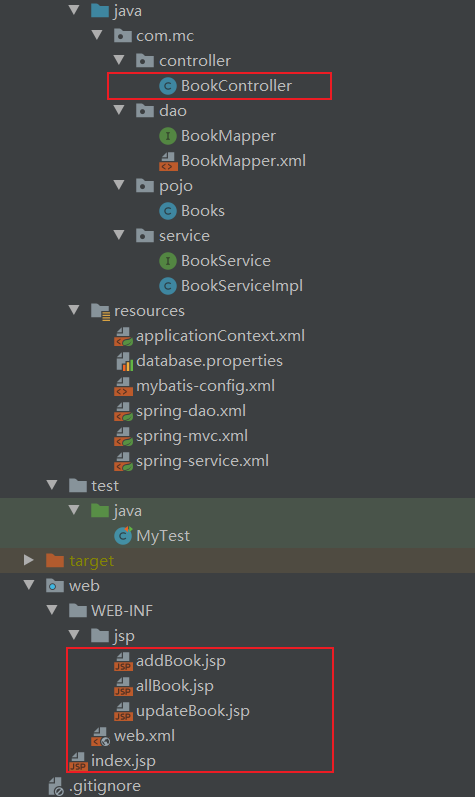The width and height of the screenshot is (475, 797).
Task: Click the BookMapper interface icon
Action: pos(168,136)
